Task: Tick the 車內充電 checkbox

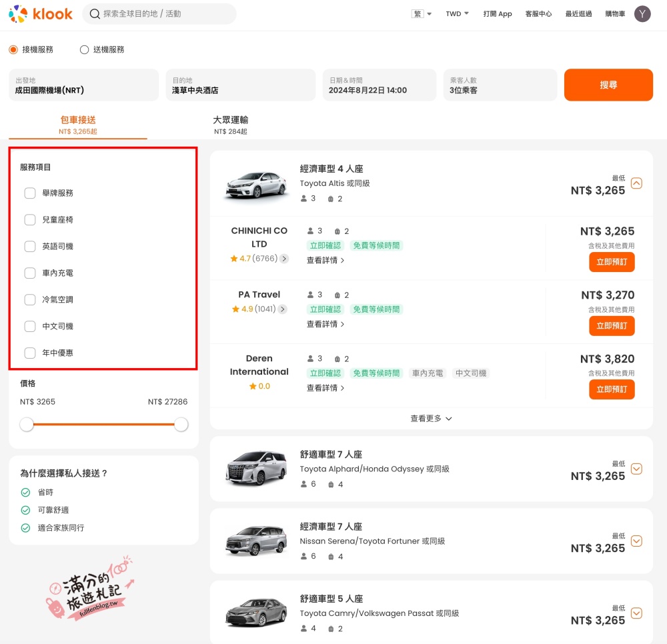Action: [30, 273]
